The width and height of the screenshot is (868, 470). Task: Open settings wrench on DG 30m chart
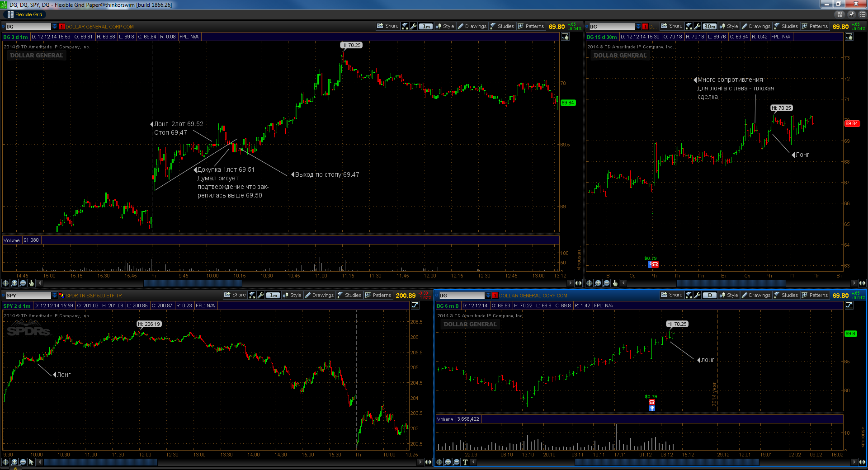[697, 26]
